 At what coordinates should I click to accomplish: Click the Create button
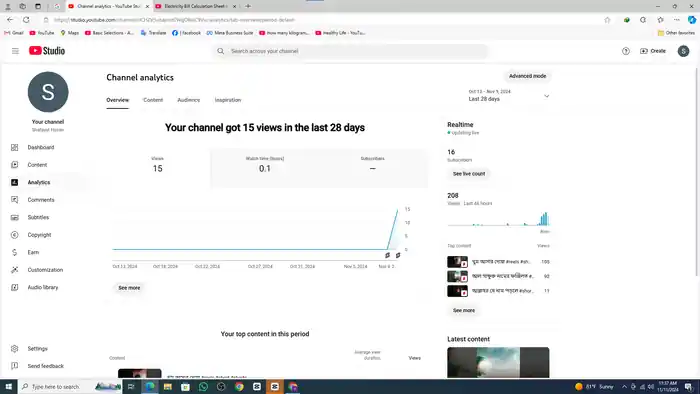(653, 51)
